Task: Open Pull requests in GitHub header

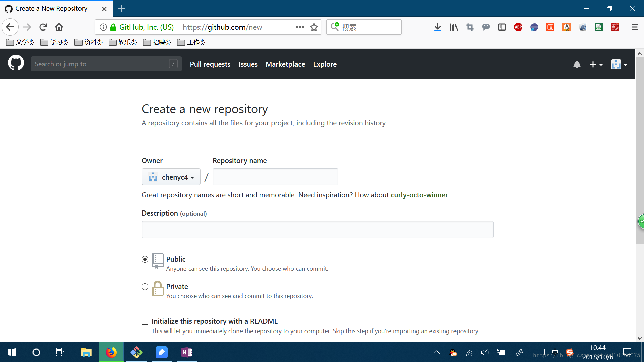Action: tap(210, 64)
